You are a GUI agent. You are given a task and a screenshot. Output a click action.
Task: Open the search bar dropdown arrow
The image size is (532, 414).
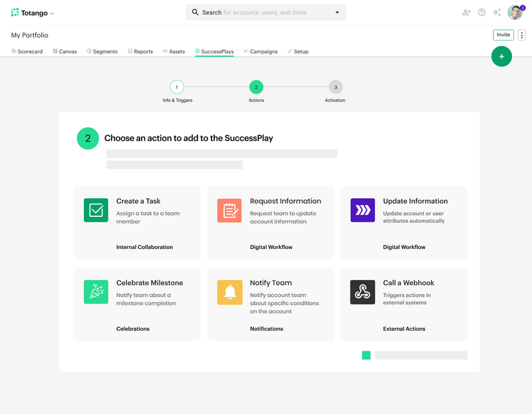coord(336,12)
